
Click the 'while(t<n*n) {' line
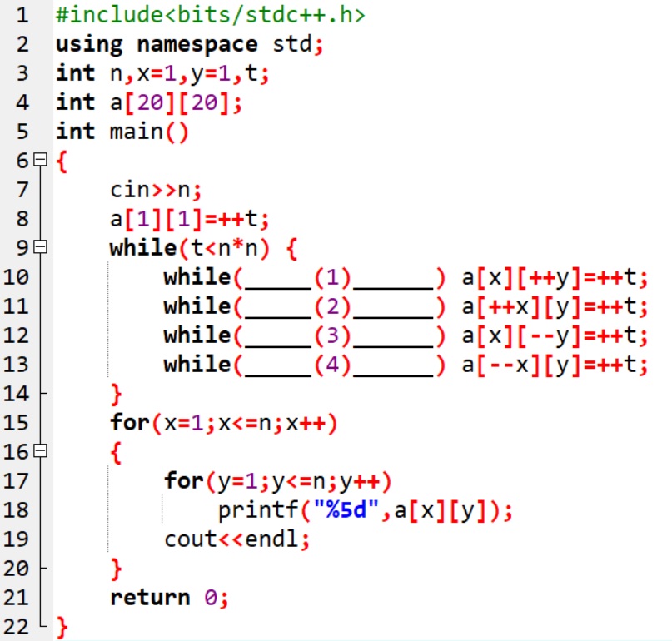pos(203,248)
